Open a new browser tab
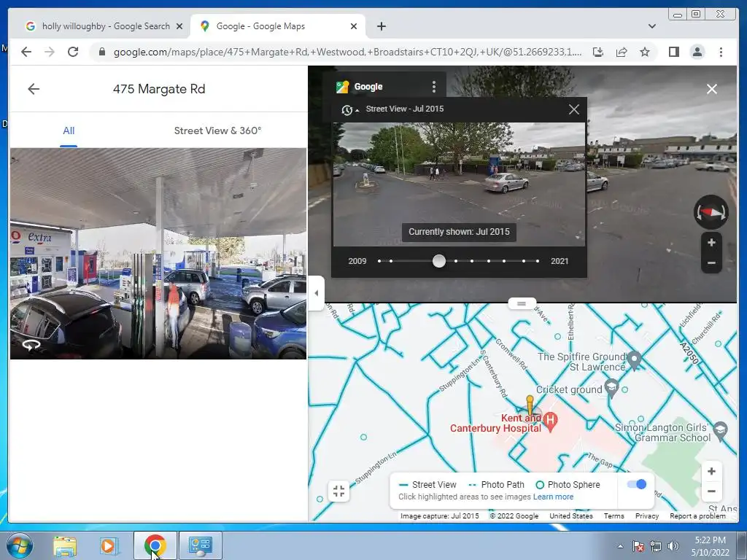The width and height of the screenshot is (747, 560). click(381, 26)
